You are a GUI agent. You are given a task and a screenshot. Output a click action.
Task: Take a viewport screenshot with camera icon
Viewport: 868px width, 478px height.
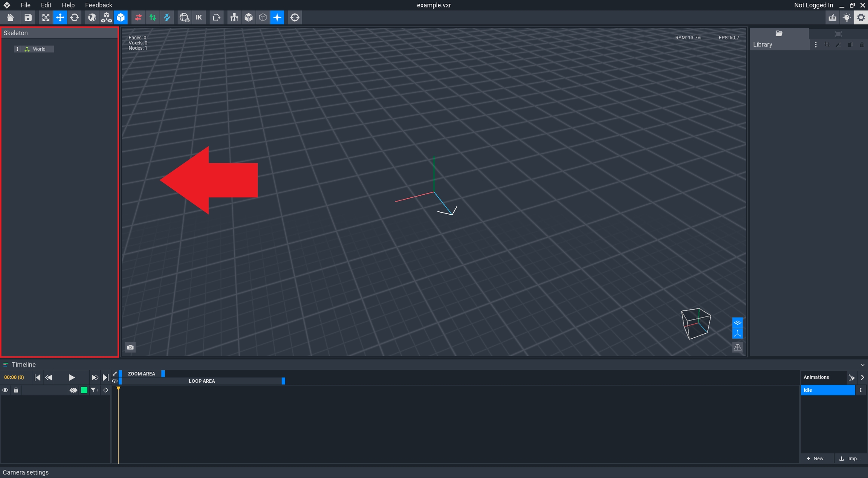point(130,347)
